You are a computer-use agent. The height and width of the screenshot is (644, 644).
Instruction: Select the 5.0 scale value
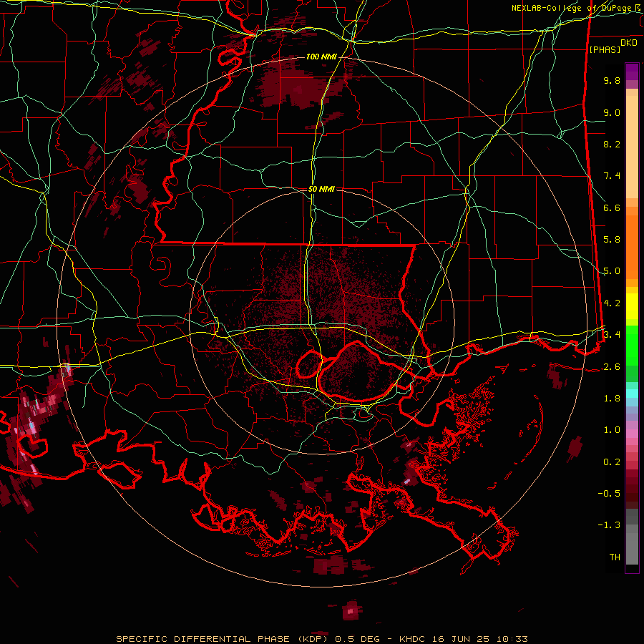tap(612, 271)
